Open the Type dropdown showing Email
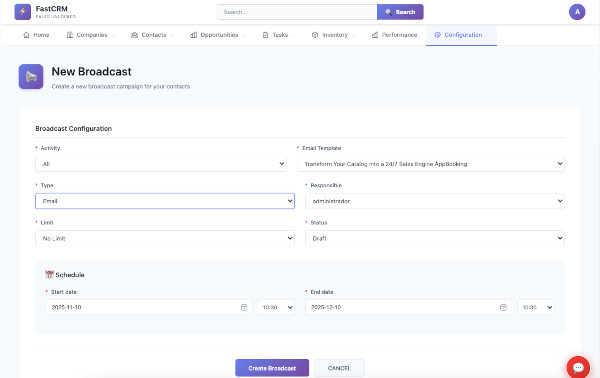This screenshot has width=600, height=378. pyautogui.click(x=165, y=201)
